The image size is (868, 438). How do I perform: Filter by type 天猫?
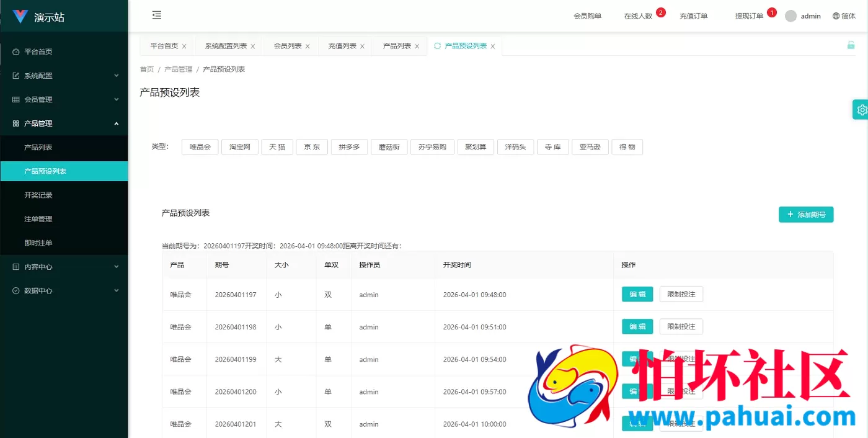pos(277,147)
